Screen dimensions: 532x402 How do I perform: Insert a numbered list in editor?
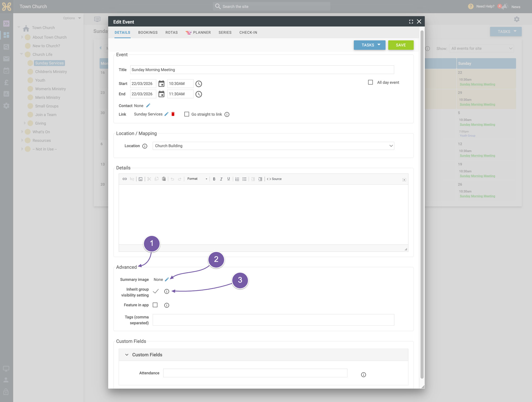click(x=237, y=179)
